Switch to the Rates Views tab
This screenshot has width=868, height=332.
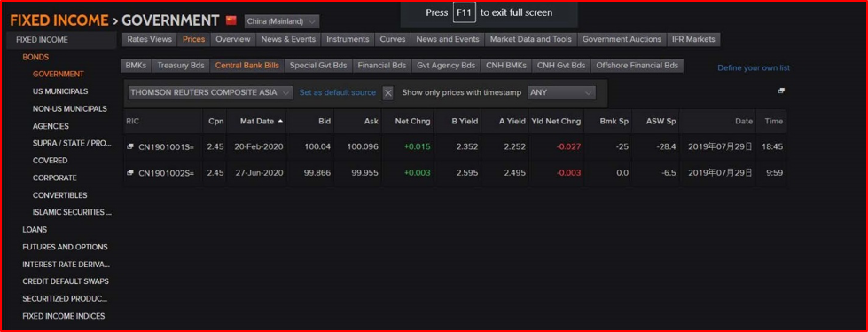click(x=150, y=39)
